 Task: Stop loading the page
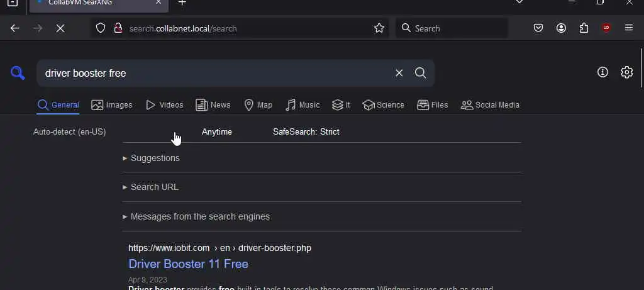[60, 28]
